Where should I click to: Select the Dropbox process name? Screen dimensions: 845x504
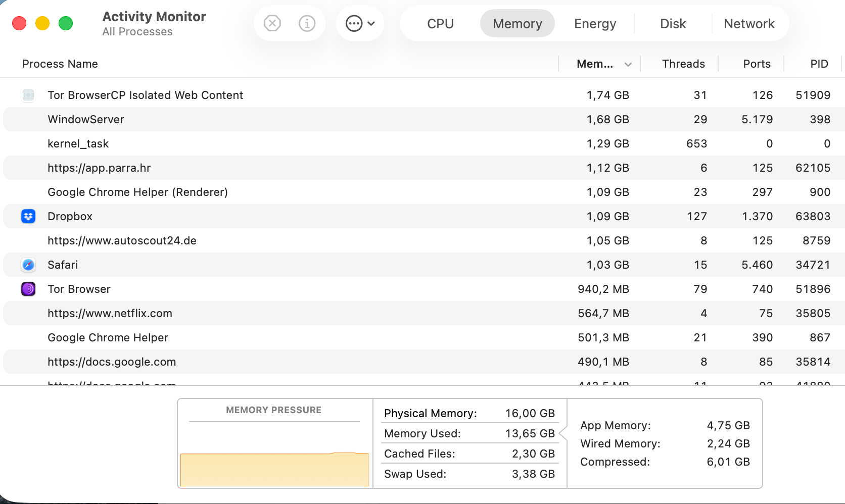click(70, 217)
